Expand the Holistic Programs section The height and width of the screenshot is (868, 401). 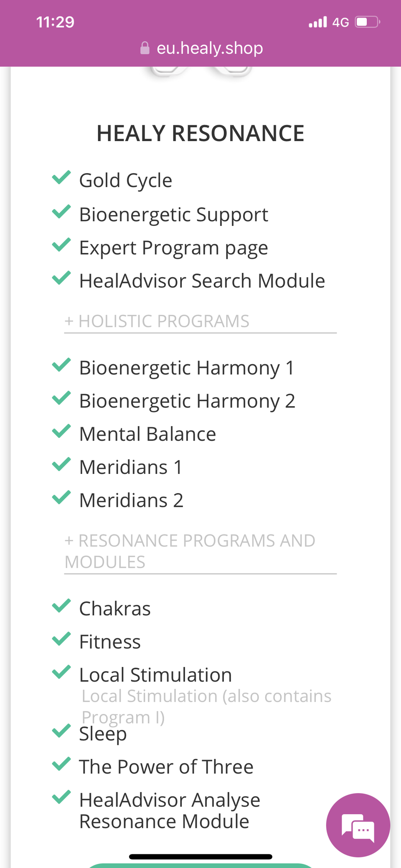(157, 321)
